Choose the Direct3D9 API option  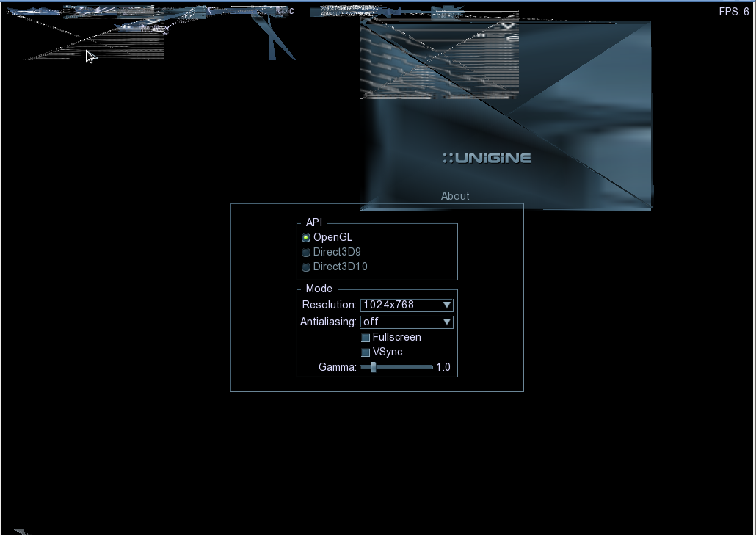306,253
